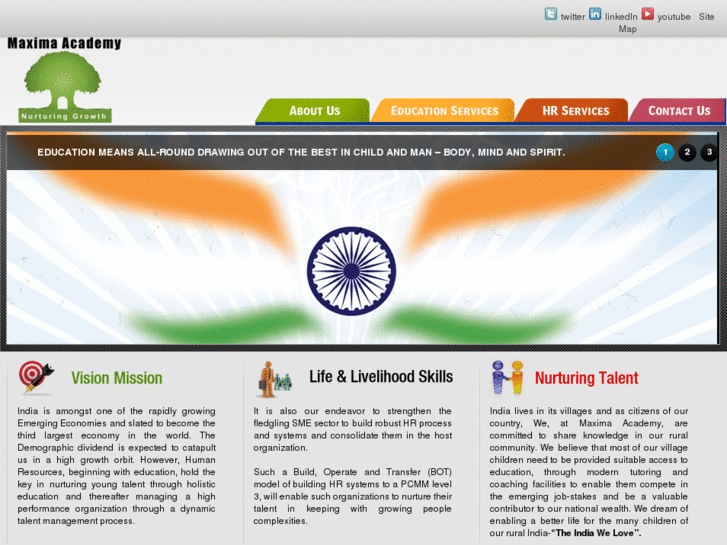Click the paragraph starting "Such a Build, Operate"
Viewport: 727px width, 545px height.
[x=352, y=496]
